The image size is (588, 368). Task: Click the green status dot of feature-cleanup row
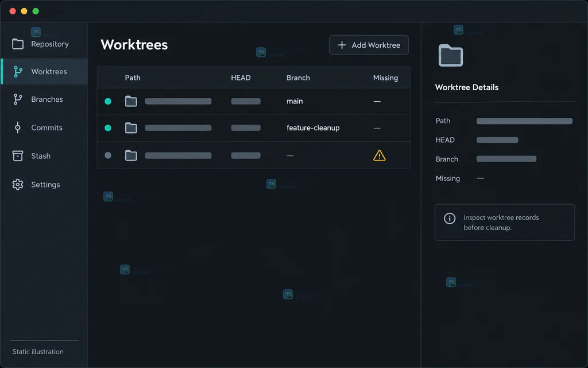point(108,128)
